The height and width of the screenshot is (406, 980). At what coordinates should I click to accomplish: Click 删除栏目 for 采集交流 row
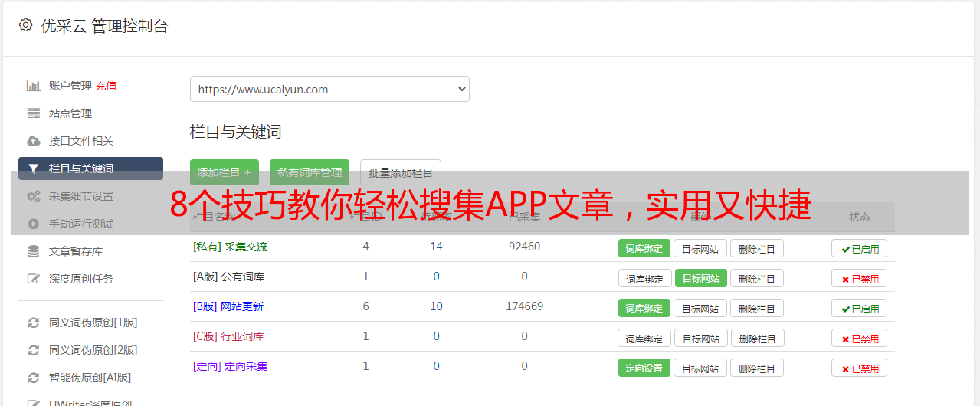757,248
